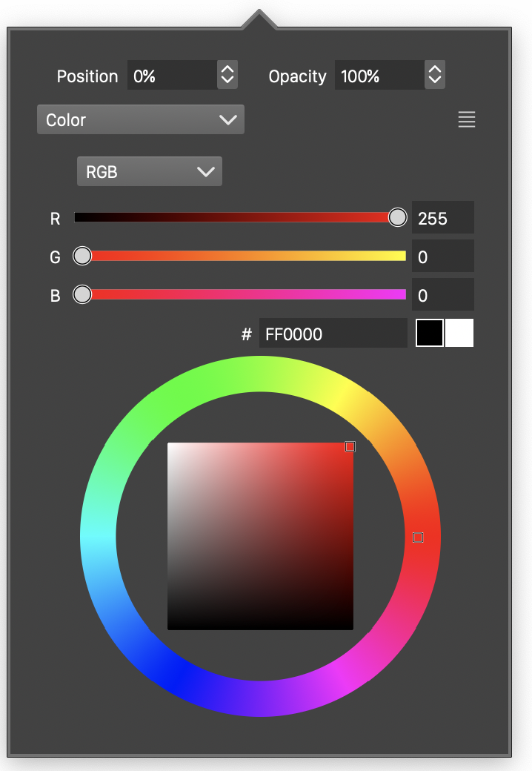Click the black color swatch

click(x=430, y=334)
